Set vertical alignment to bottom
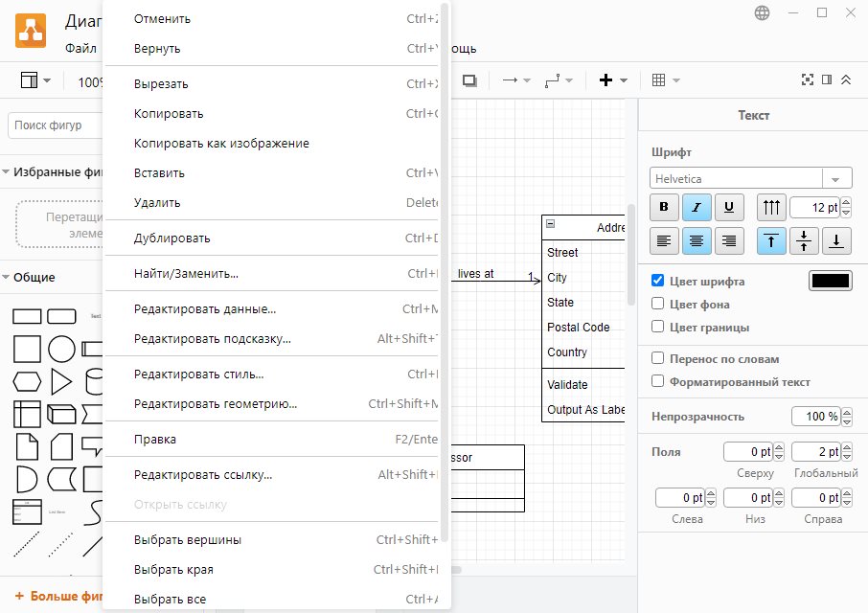The image size is (868, 613). tap(836, 241)
